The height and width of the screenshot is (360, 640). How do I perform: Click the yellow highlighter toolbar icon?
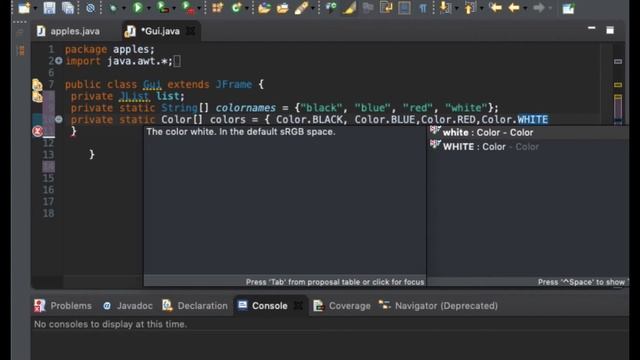(349, 8)
